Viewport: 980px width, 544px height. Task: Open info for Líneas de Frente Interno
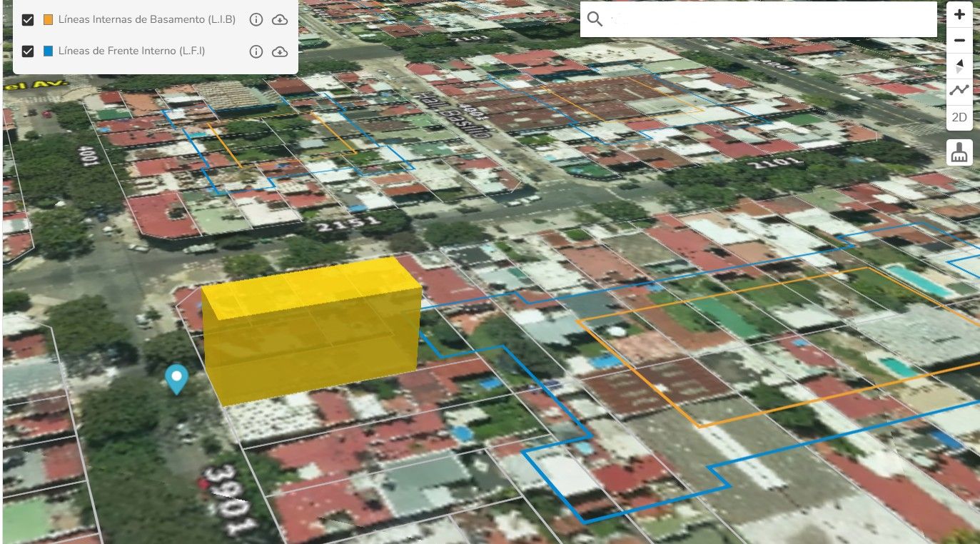(256, 51)
